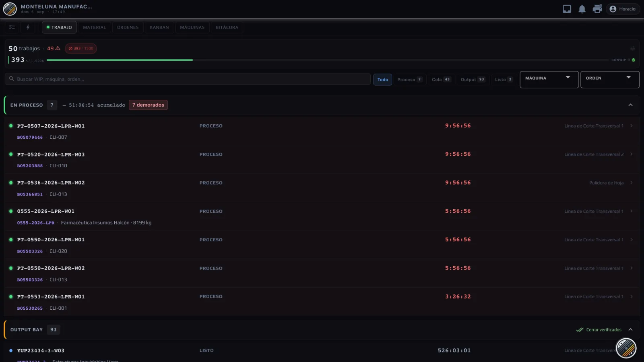This screenshot has height=362, width=644.
Task: Collapse the EN PROCESO section
Action: pos(630,105)
